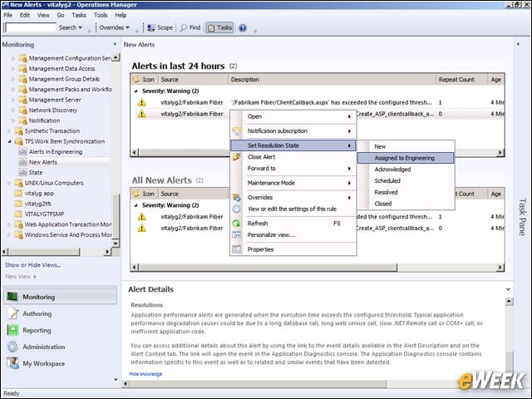
Task: Open the Go menu
Action: 61,15
